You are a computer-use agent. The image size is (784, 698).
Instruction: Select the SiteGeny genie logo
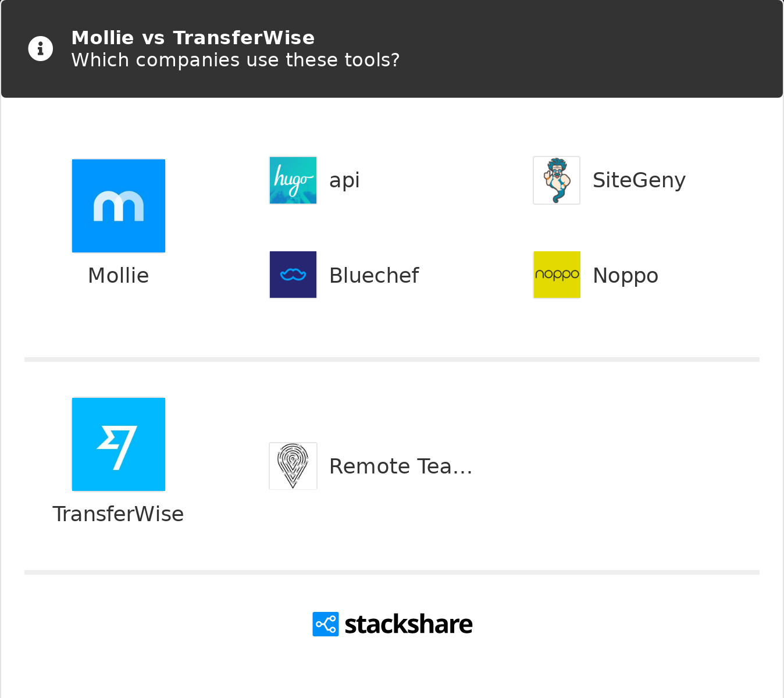557,180
